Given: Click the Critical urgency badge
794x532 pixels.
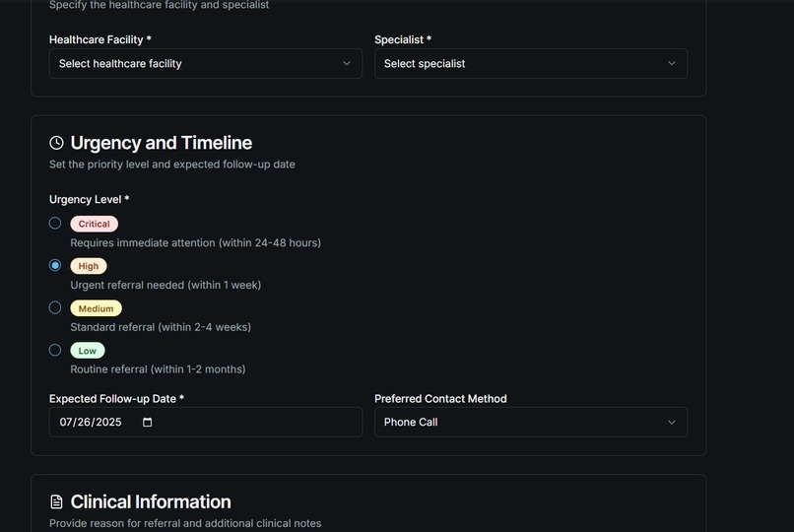Looking at the screenshot, I should [95, 224].
